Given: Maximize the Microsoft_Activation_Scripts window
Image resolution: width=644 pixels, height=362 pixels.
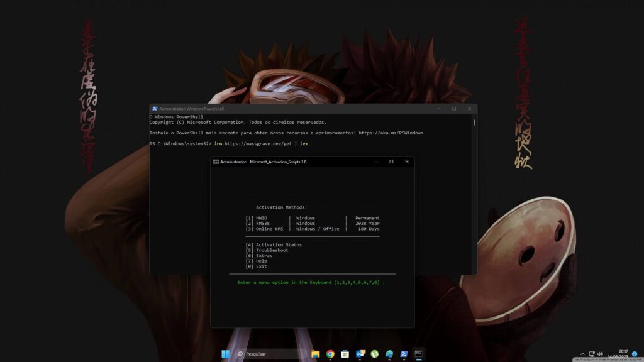Looking at the screenshot, I should (391, 162).
